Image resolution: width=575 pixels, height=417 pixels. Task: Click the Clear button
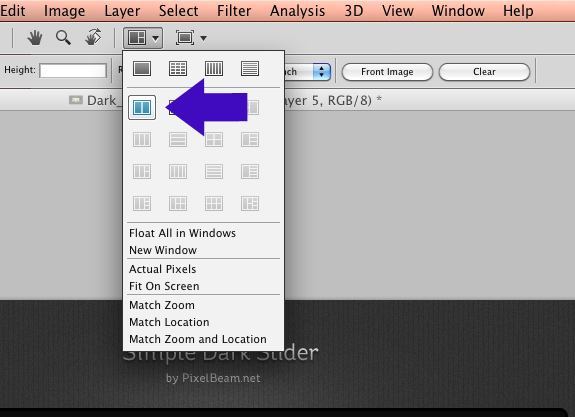pos(484,72)
